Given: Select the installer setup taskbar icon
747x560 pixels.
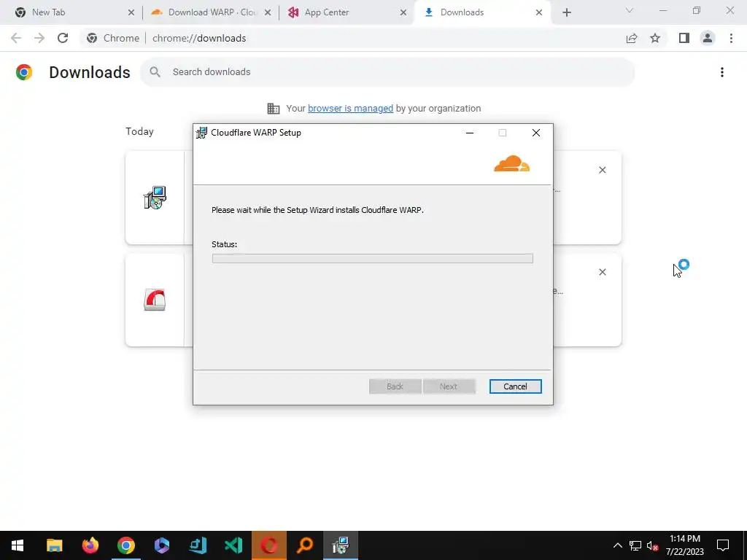Looking at the screenshot, I should click(x=341, y=545).
